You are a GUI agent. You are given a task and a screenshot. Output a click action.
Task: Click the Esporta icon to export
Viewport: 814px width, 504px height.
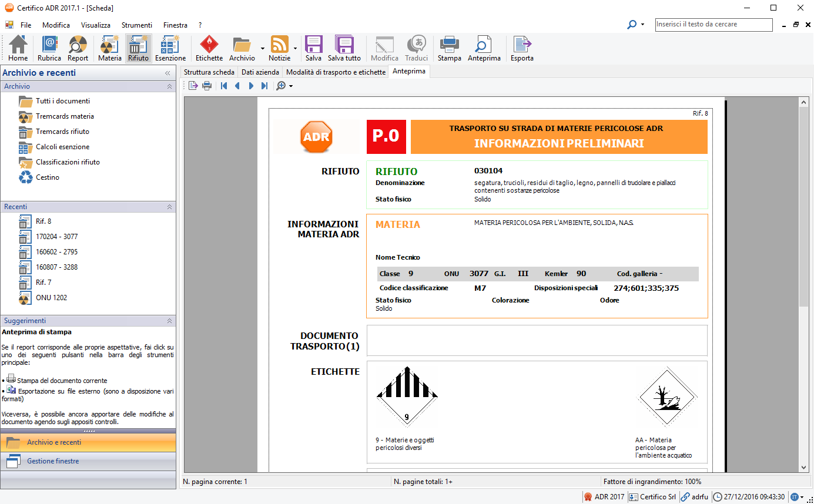pyautogui.click(x=521, y=48)
